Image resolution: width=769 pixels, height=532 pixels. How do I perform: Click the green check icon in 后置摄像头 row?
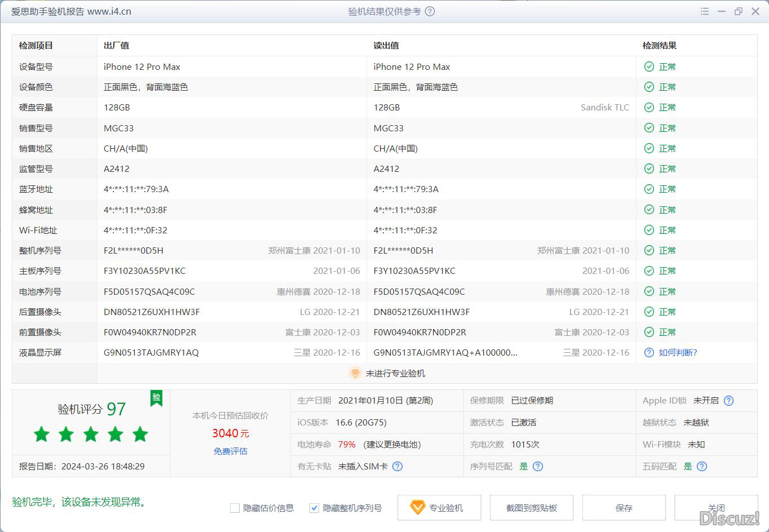click(x=649, y=312)
